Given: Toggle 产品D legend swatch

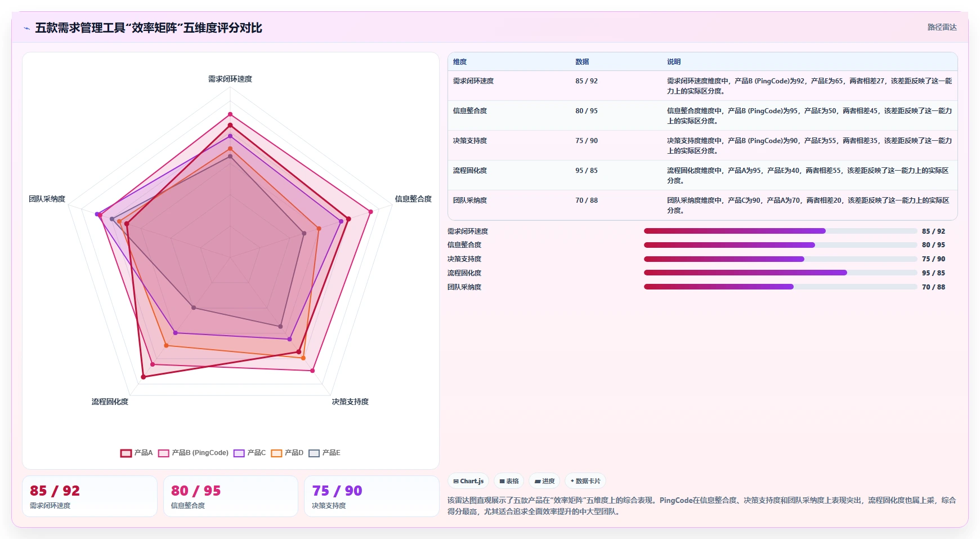Looking at the screenshot, I should pos(276,453).
